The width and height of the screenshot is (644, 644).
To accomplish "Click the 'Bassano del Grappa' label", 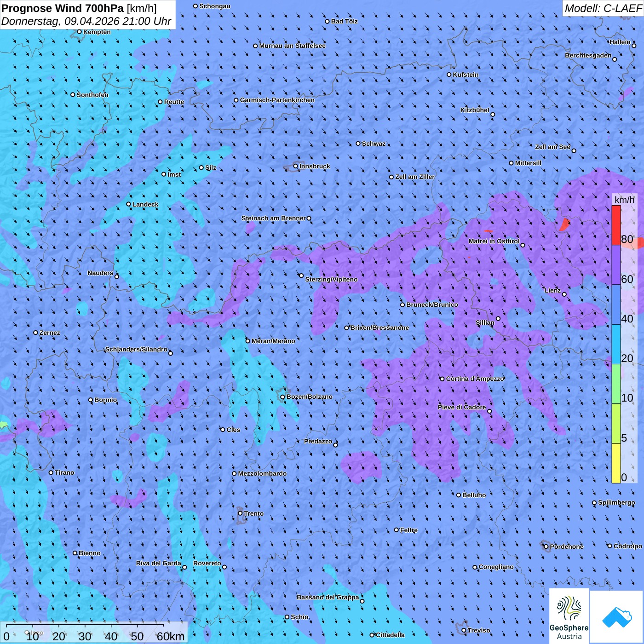I will [328, 597].
